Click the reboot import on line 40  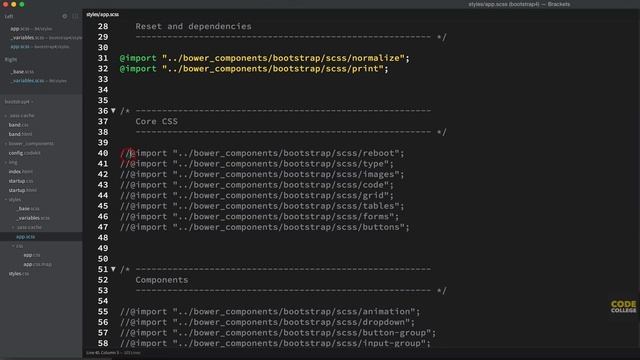click(262, 153)
